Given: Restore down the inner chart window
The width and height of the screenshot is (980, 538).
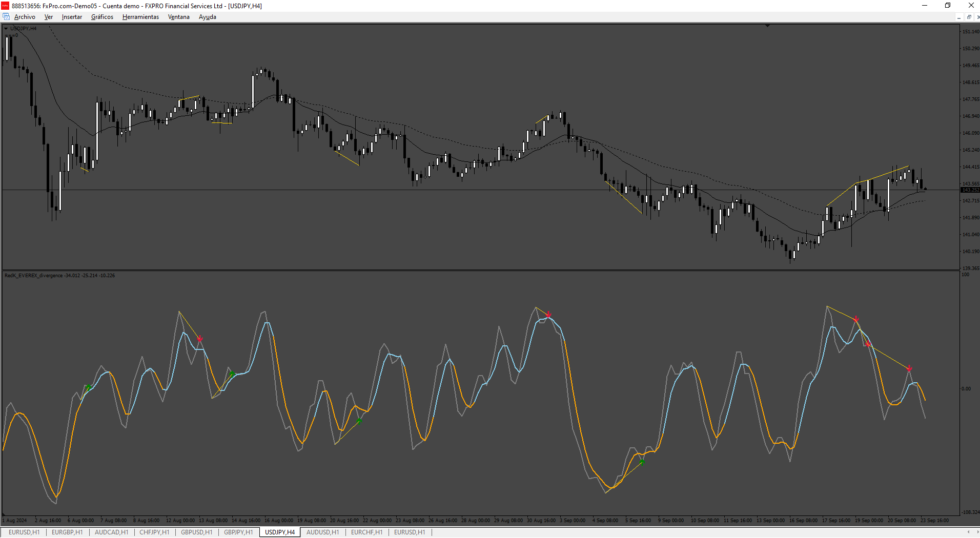Looking at the screenshot, I should tap(969, 17).
